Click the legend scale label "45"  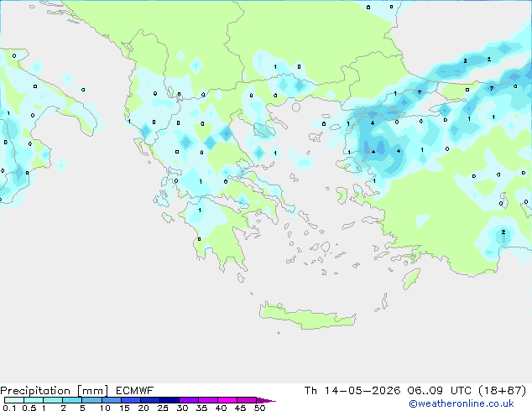tap(240, 408)
